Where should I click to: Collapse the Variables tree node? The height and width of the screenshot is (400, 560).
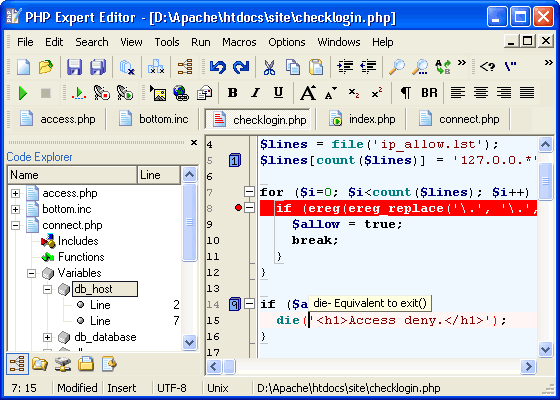pyautogui.click(x=31, y=273)
